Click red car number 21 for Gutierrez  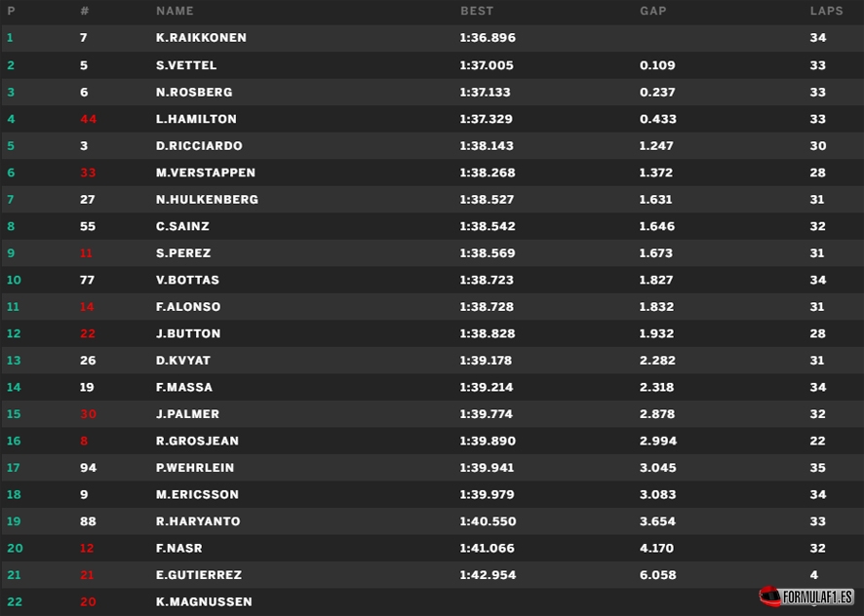87,575
